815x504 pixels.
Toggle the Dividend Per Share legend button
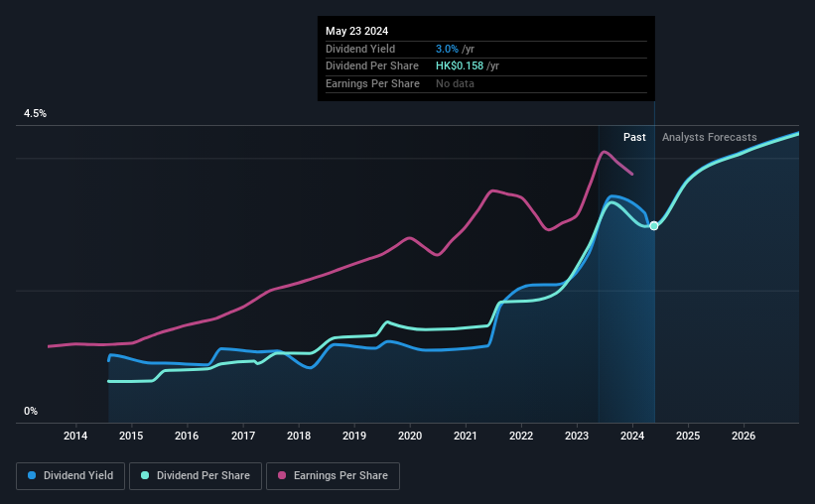[x=196, y=476]
